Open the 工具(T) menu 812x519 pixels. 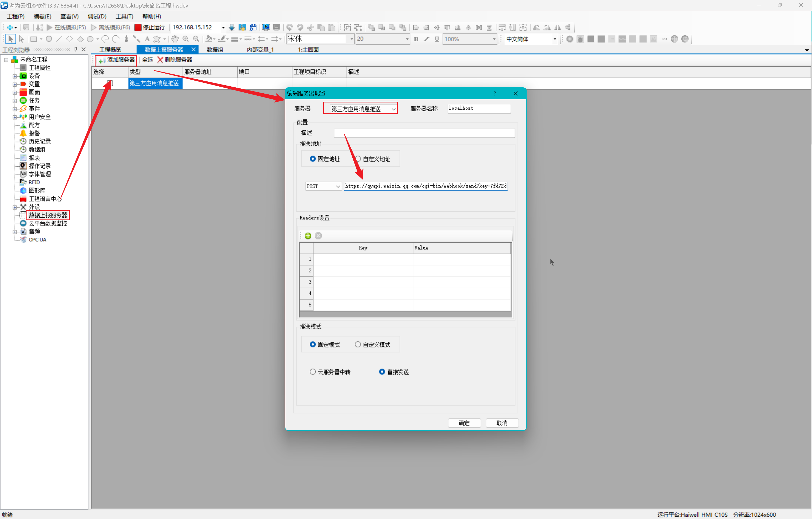coord(124,16)
